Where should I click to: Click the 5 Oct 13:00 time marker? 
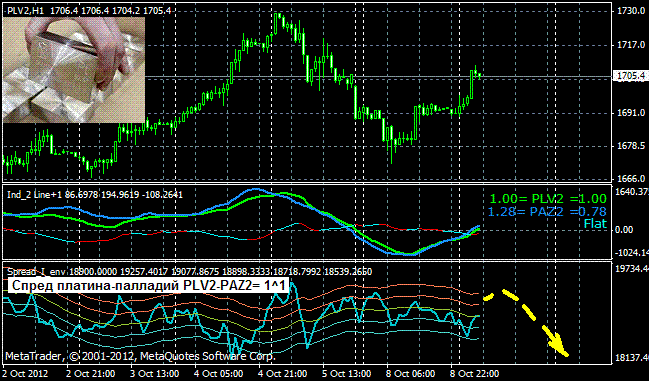pyautogui.click(x=346, y=374)
